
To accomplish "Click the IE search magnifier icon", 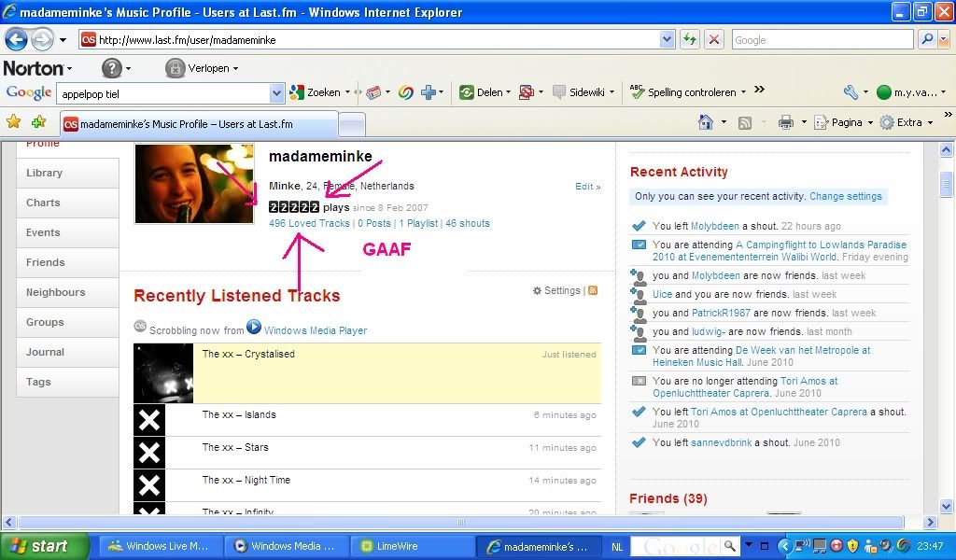I will [927, 39].
